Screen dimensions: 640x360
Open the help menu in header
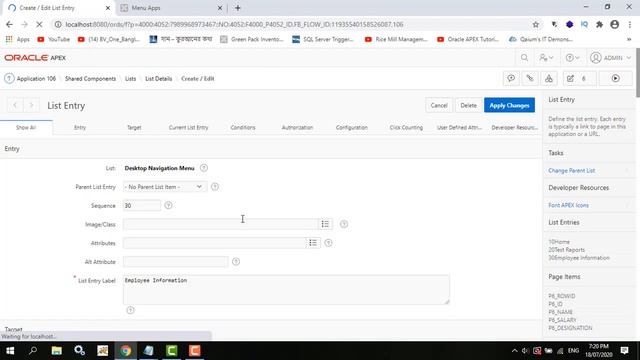(x=572, y=58)
